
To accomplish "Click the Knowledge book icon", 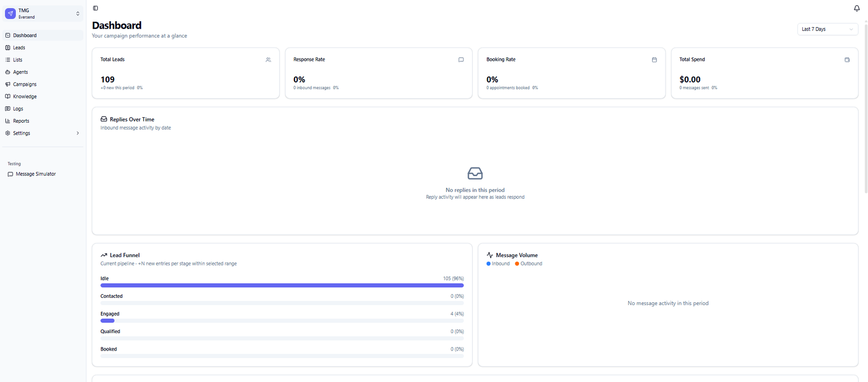I will pos(8,97).
